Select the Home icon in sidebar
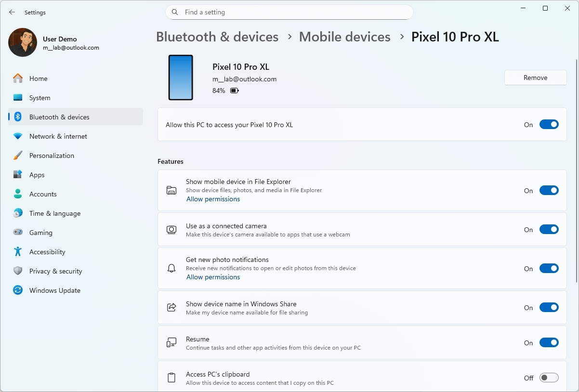This screenshot has height=392, width=579. (x=18, y=78)
